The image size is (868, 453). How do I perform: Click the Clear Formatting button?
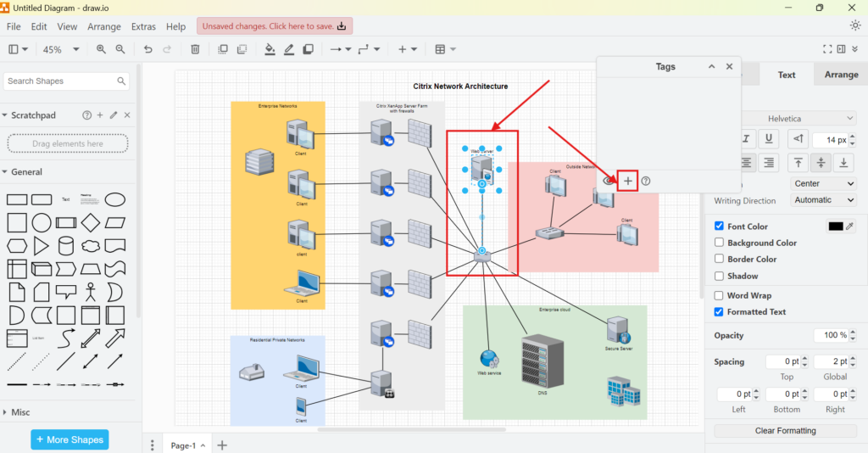(785, 430)
